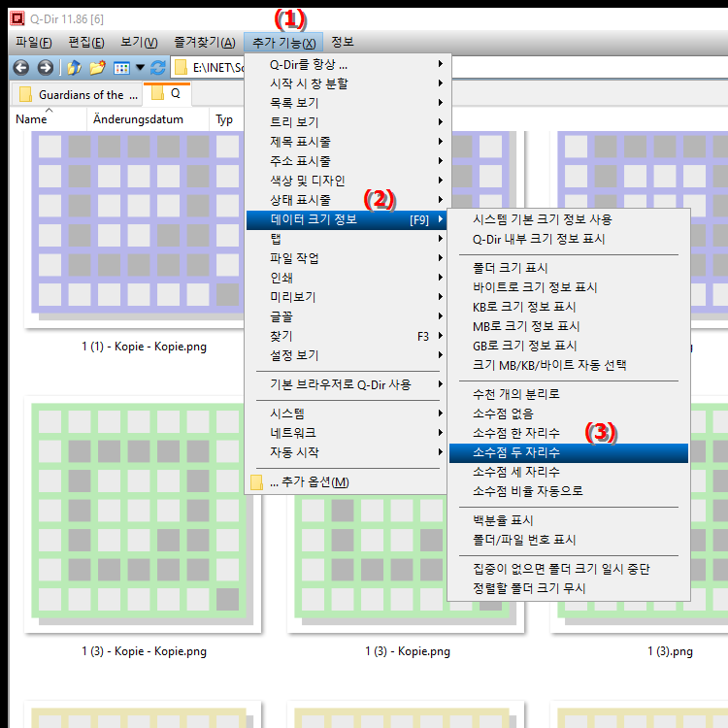Viewport: 728px width, 728px height.
Task: Open the 보기(V) menu
Action: 139,43
